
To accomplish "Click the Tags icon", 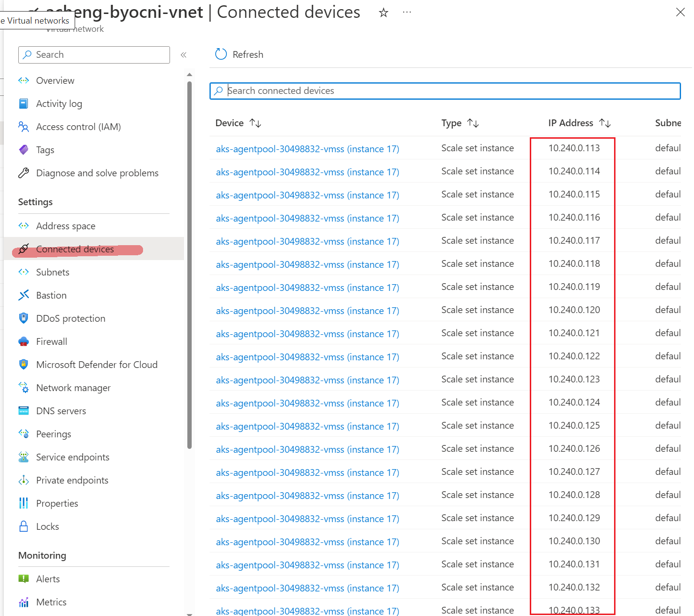I will (x=24, y=150).
